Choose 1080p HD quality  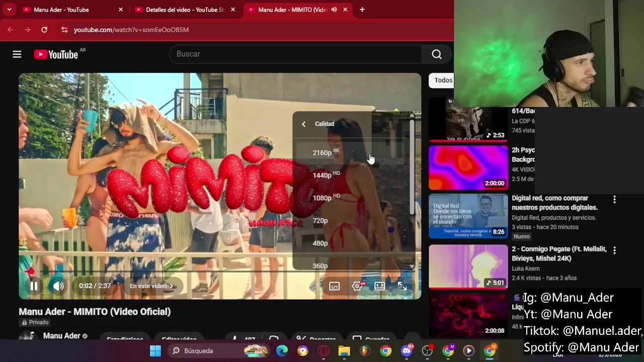pyautogui.click(x=351, y=198)
